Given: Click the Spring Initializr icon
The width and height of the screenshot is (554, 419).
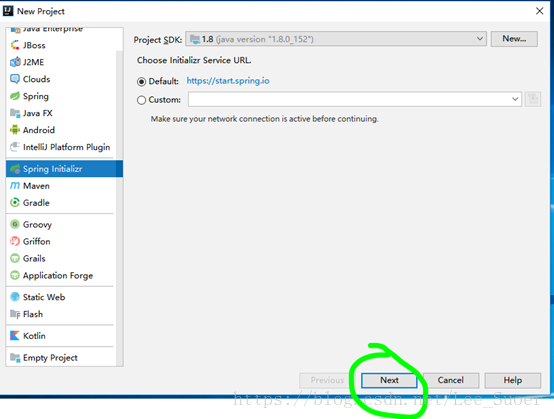Looking at the screenshot, I should pos(15,169).
